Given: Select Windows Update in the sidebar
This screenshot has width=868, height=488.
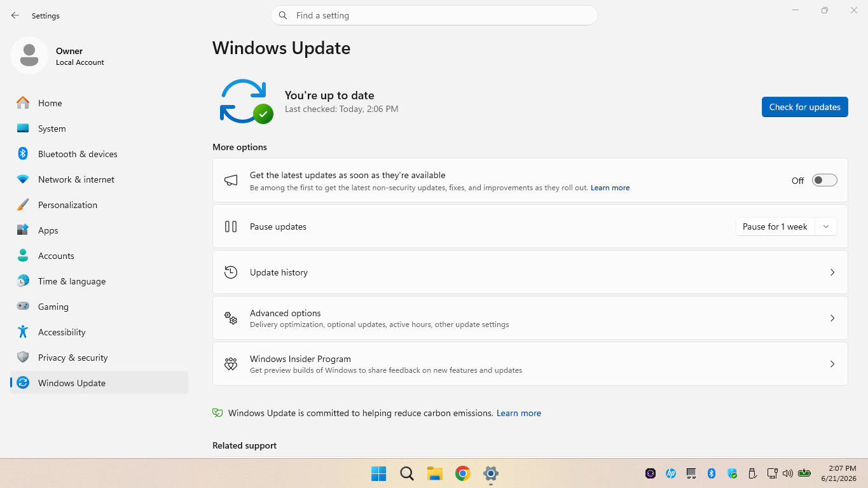Looking at the screenshot, I should (99, 383).
